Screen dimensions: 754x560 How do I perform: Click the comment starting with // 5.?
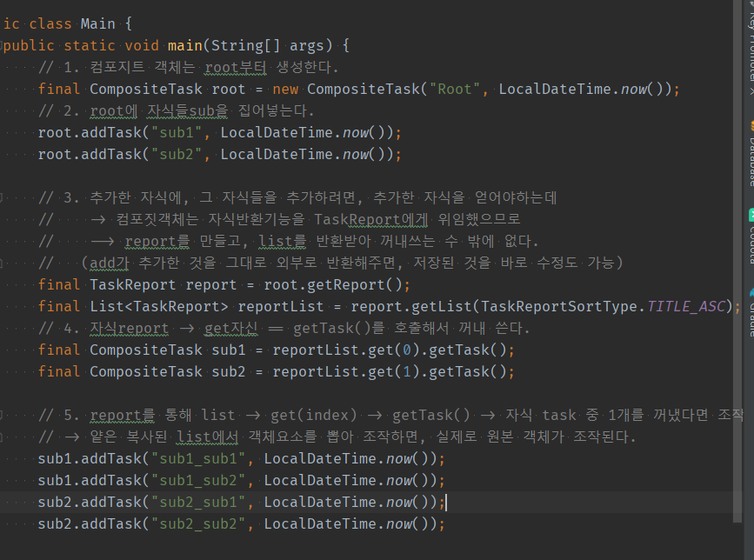pyautogui.click(x=390, y=416)
